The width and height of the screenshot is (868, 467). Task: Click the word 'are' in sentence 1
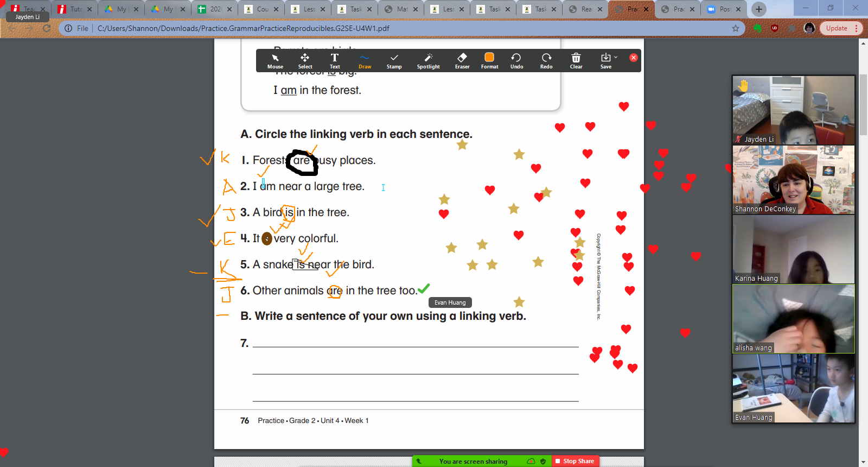point(302,161)
